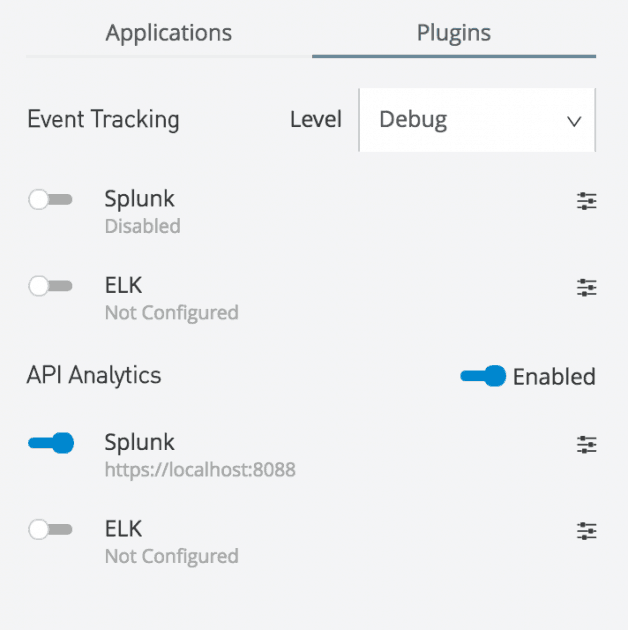Open settings for Event Tracking ELK plugin

pos(587,288)
